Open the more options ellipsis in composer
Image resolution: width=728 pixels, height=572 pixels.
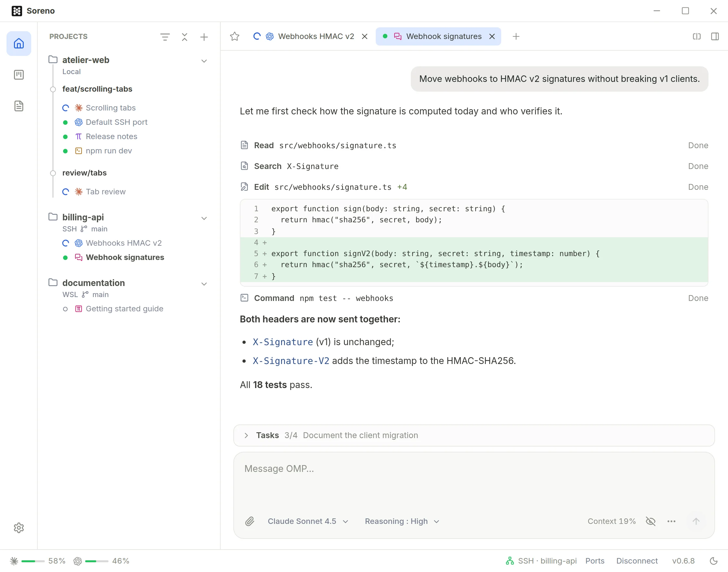pos(671,521)
